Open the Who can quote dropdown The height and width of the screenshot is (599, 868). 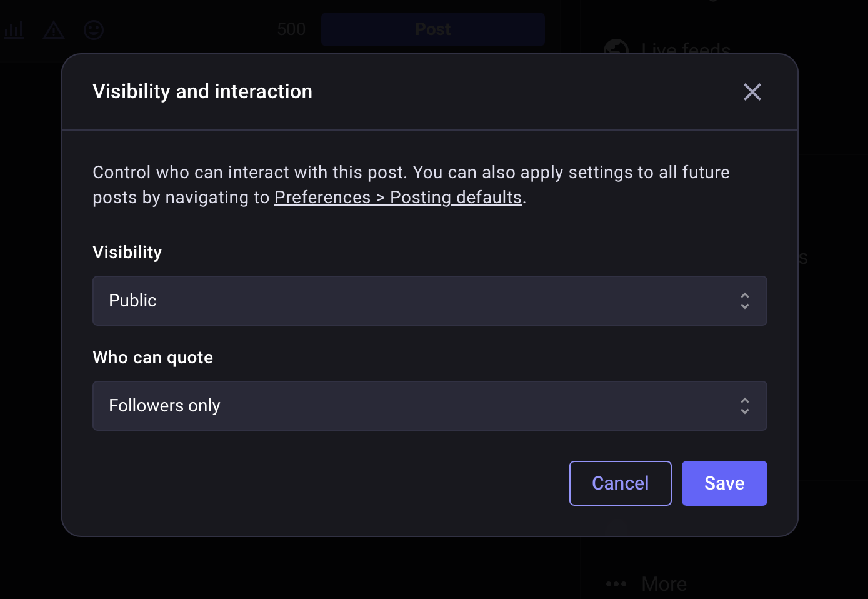coord(429,406)
